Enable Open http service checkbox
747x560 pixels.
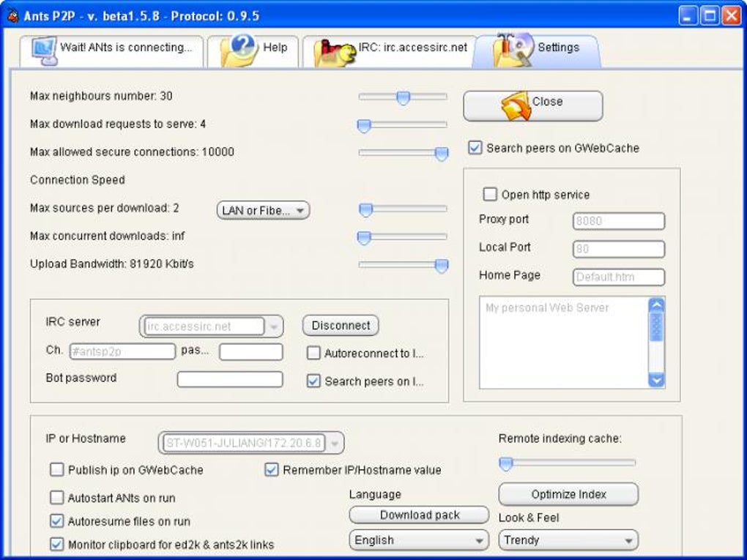pos(489,194)
